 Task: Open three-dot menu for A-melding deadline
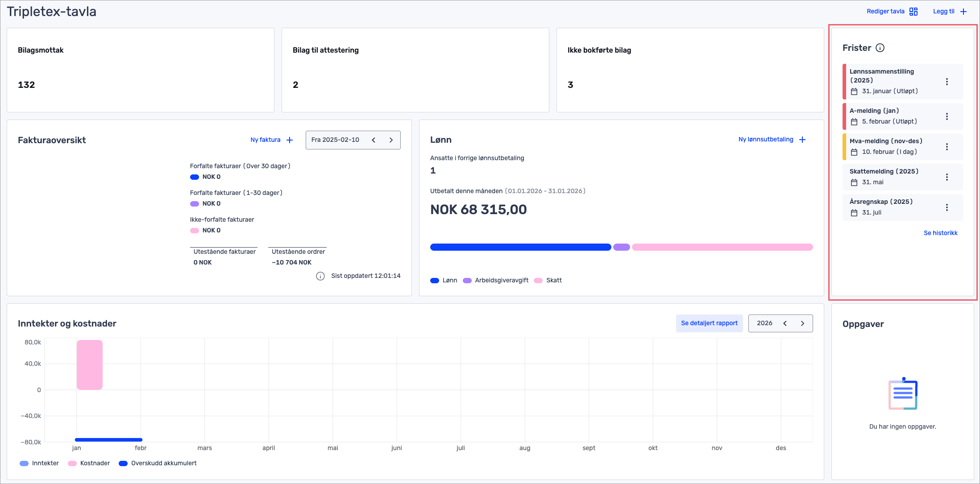tap(947, 116)
